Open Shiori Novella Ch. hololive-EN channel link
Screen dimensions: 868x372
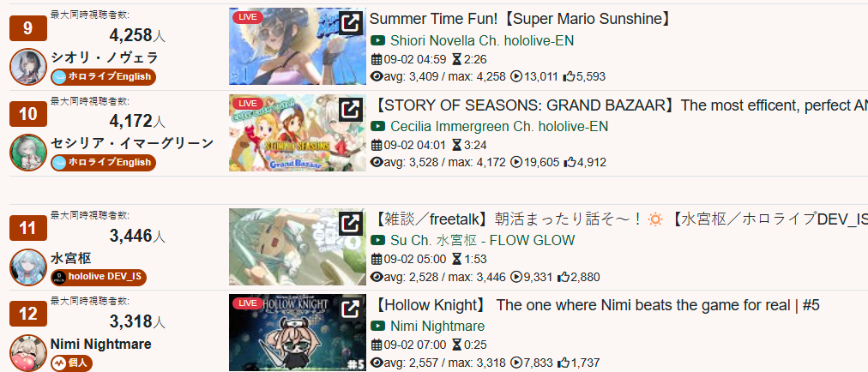(482, 41)
